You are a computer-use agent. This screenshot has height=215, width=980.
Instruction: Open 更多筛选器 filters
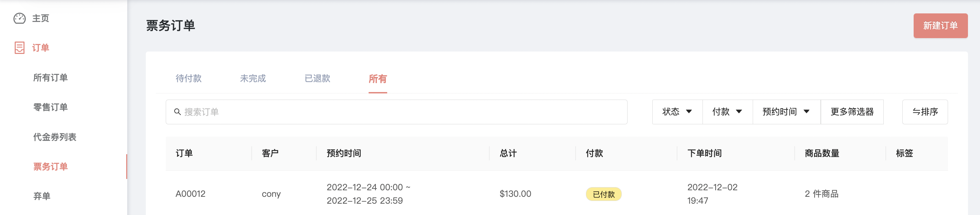tap(852, 112)
